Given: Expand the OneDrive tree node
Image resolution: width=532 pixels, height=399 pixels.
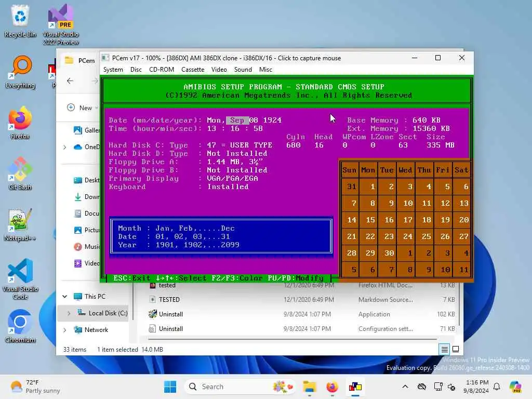Looking at the screenshot, I should pos(65,147).
